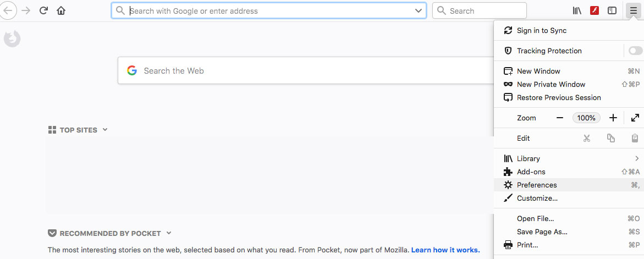This screenshot has height=259, width=644.
Task: Expand the address bar history dropdown
Action: tap(419, 10)
